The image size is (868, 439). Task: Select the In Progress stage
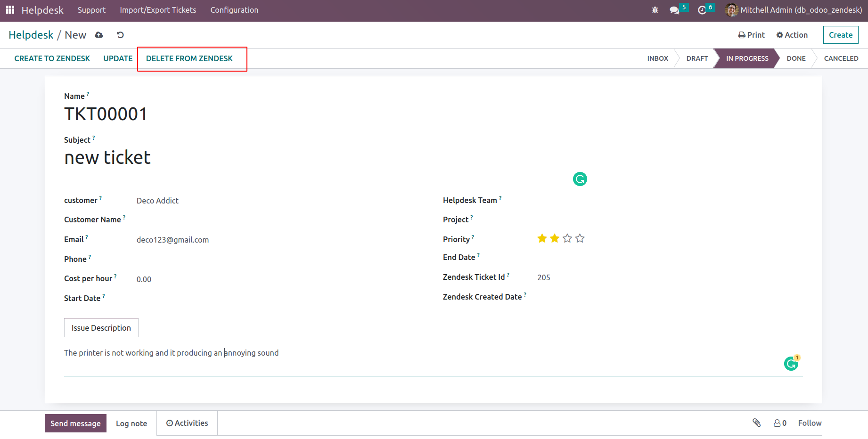click(747, 58)
